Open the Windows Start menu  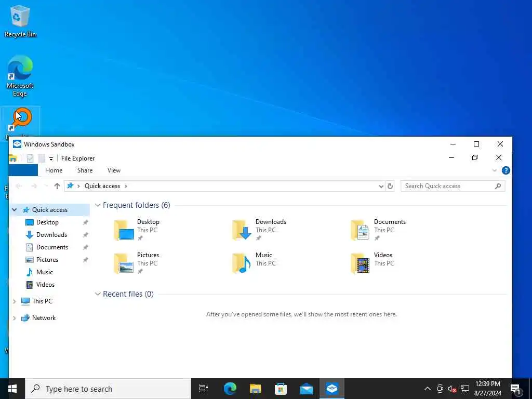12,389
